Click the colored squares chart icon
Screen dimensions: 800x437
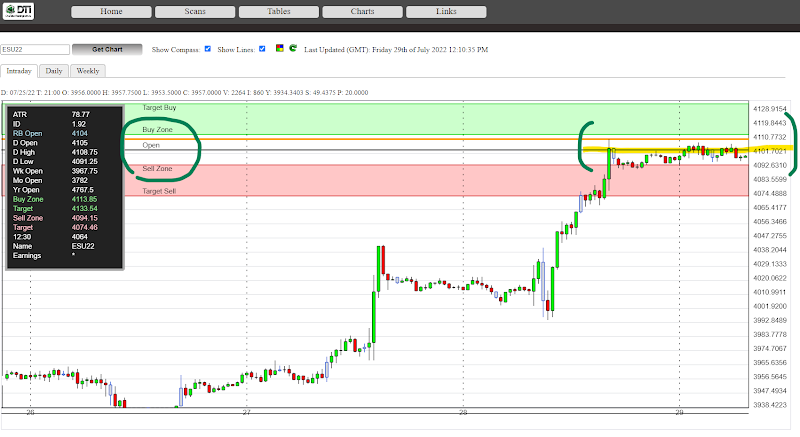[278, 48]
